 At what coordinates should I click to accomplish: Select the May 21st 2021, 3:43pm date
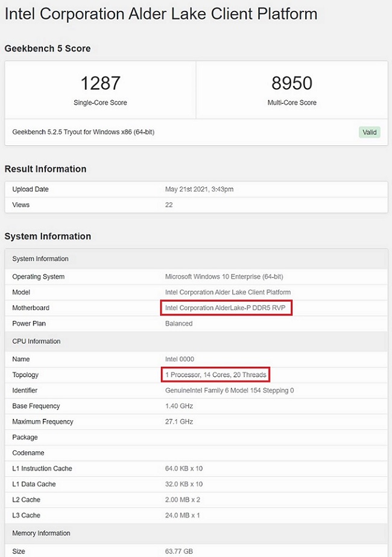click(x=199, y=189)
